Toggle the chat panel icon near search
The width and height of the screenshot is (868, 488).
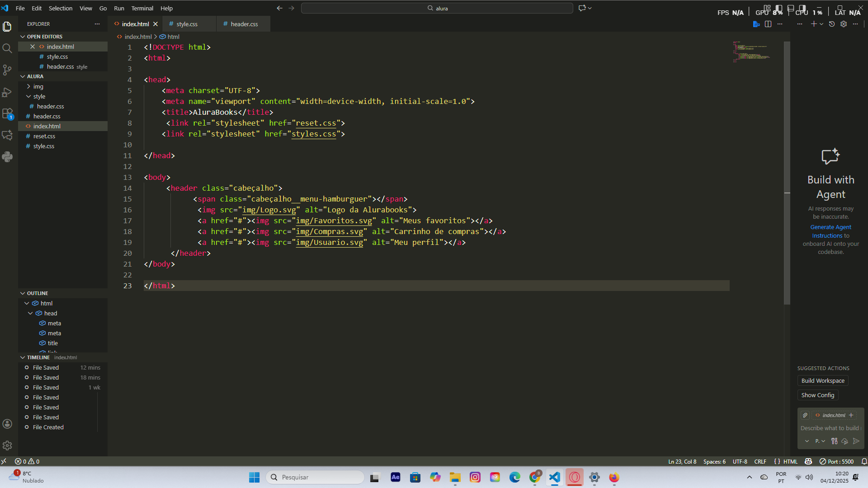tap(582, 8)
